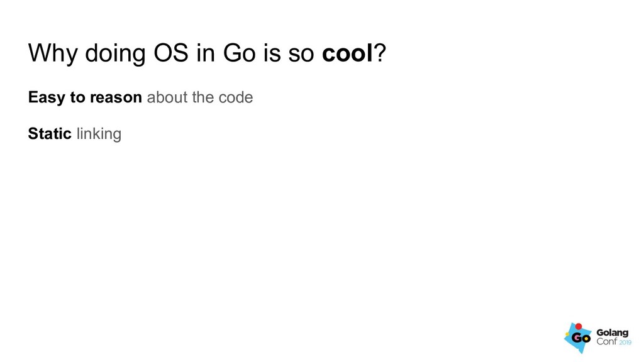Select the bold word "cool" in the title
Screen dimensions: 644x362
click(347, 53)
